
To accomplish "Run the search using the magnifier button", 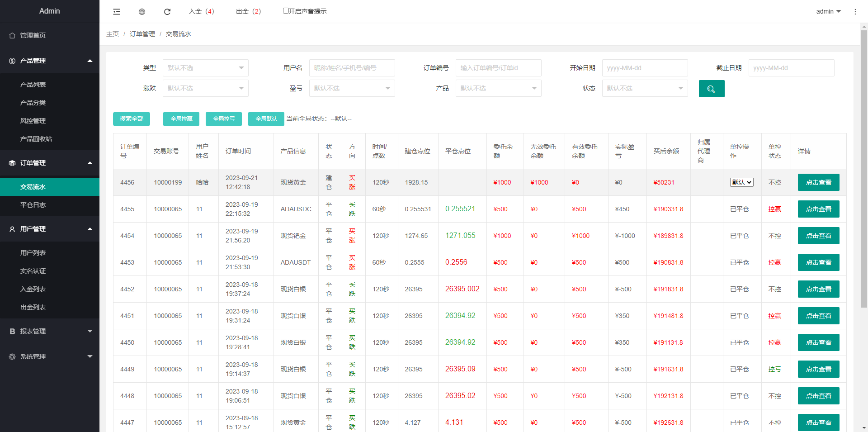I will (711, 89).
